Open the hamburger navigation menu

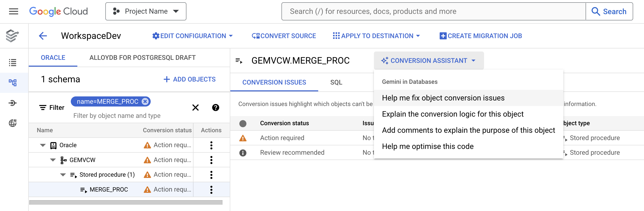[x=14, y=11]
